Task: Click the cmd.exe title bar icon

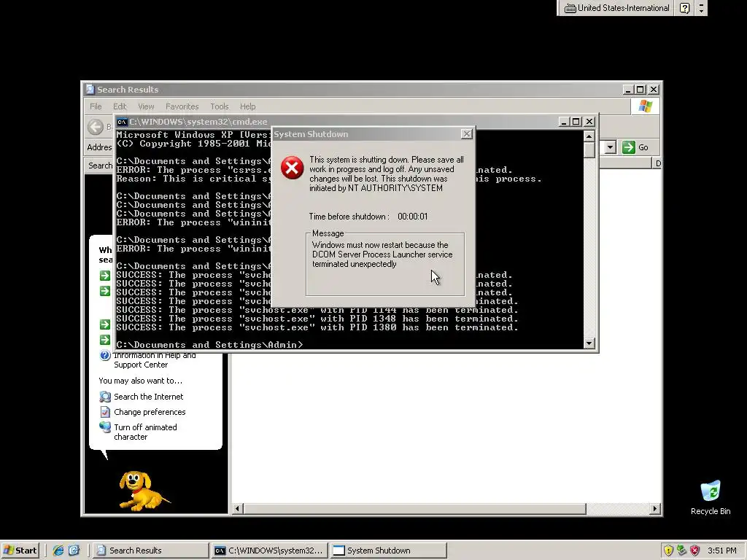Action: (x=122, y=122)
